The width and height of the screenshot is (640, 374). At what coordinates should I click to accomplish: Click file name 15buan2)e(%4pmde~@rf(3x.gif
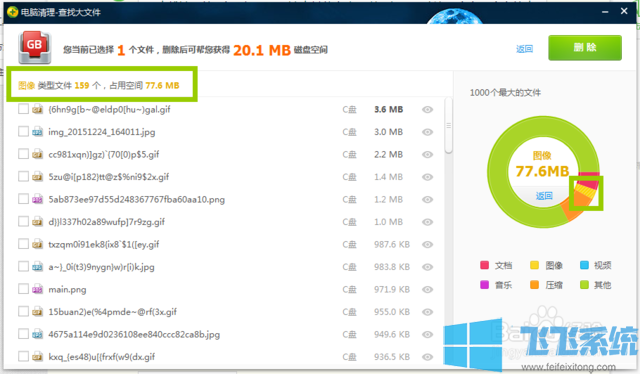[x=113, y=312]
